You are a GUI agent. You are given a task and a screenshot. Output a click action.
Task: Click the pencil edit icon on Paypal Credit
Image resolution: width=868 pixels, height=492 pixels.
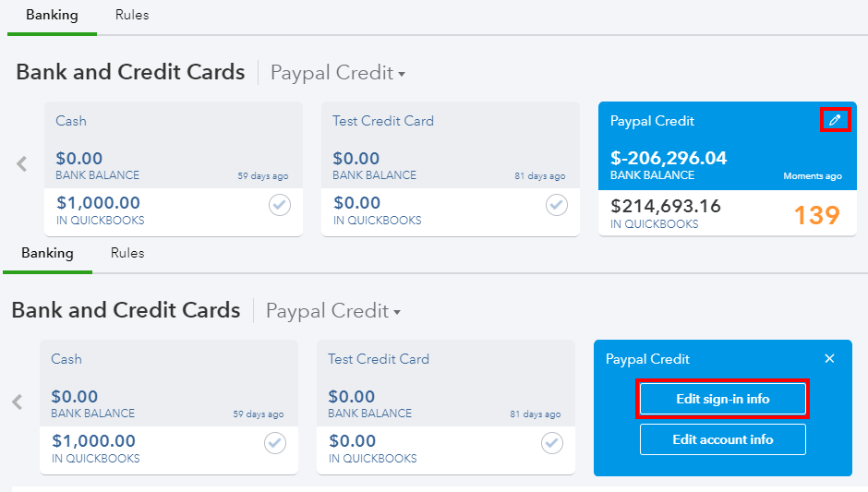tap(835, 120)
